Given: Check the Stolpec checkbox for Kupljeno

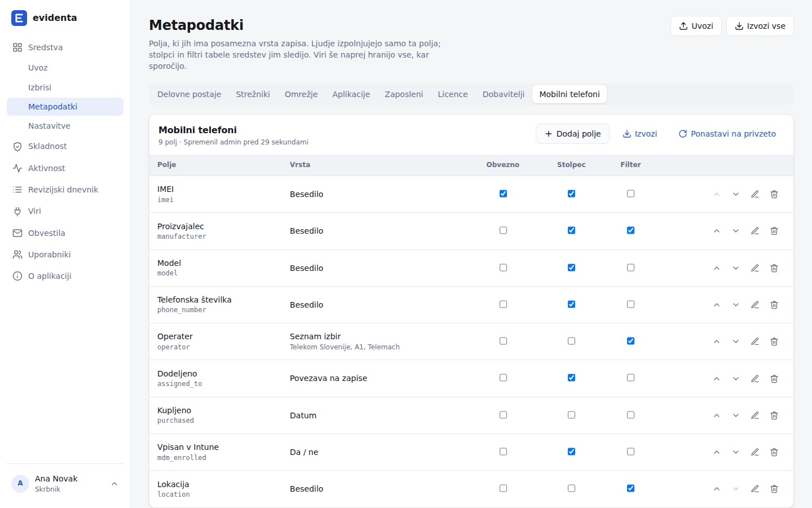Looking at the screenshot, I should point(571,415).
